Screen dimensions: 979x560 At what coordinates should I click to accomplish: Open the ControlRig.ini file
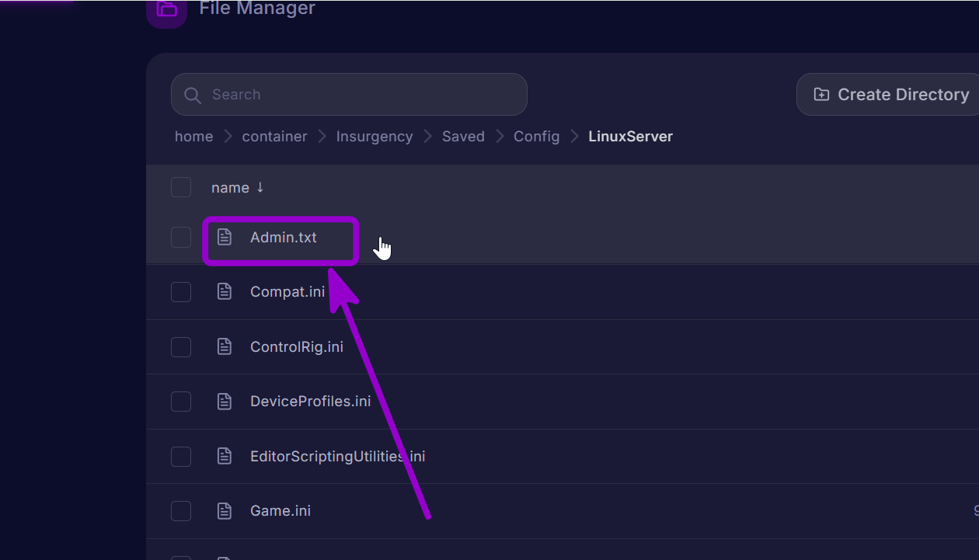click(x=297, y=346)
